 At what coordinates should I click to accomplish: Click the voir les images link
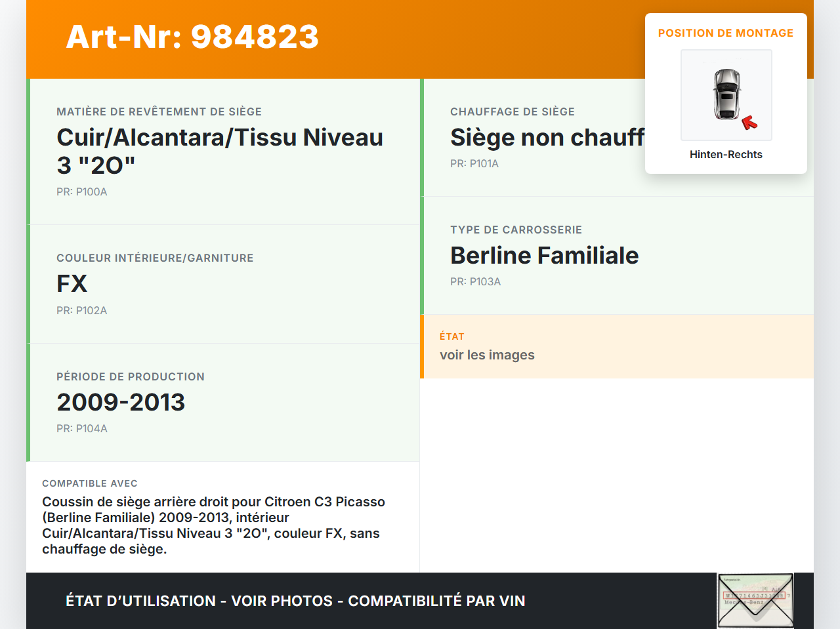pyautogui.click(x=487, y=354)
